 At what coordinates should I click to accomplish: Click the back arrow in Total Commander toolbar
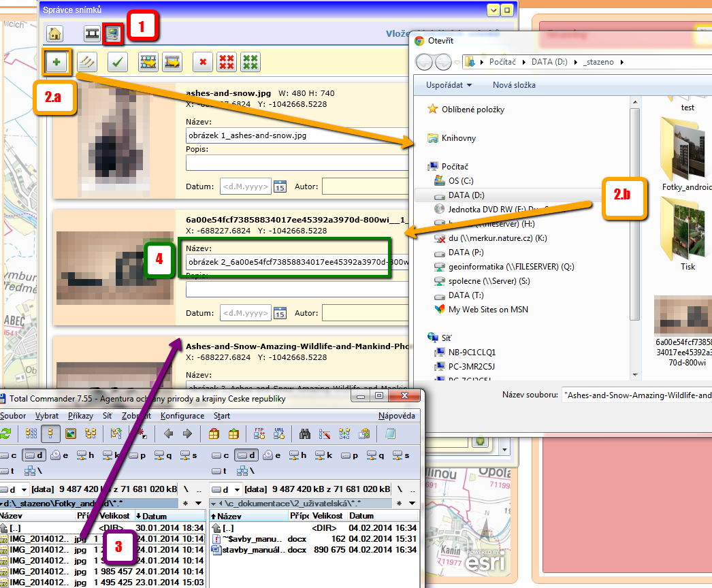click(x=168, y=434)
